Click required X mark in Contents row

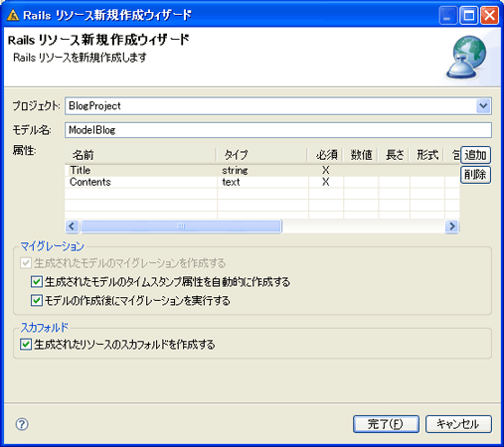326,182
